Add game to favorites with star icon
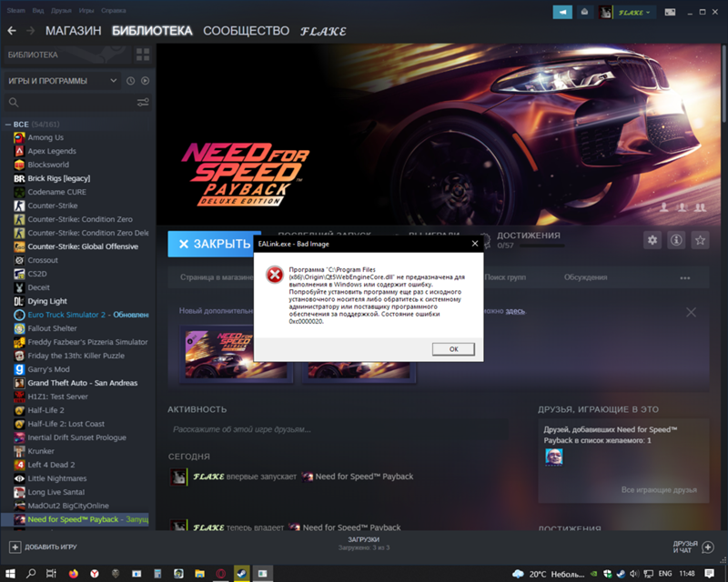The height and width of the screenshot is (582, 728). [x=700, y=240]
